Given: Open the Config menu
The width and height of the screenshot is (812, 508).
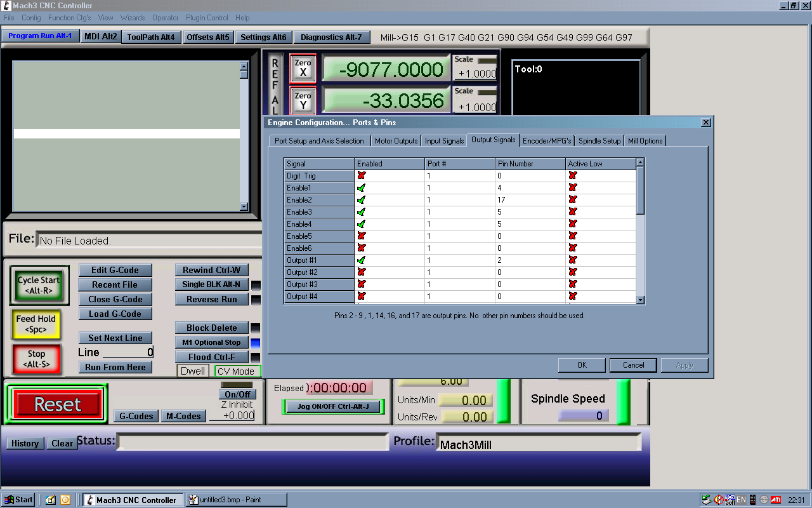Looking at the screenshot, I should click(x=31, y=18).
